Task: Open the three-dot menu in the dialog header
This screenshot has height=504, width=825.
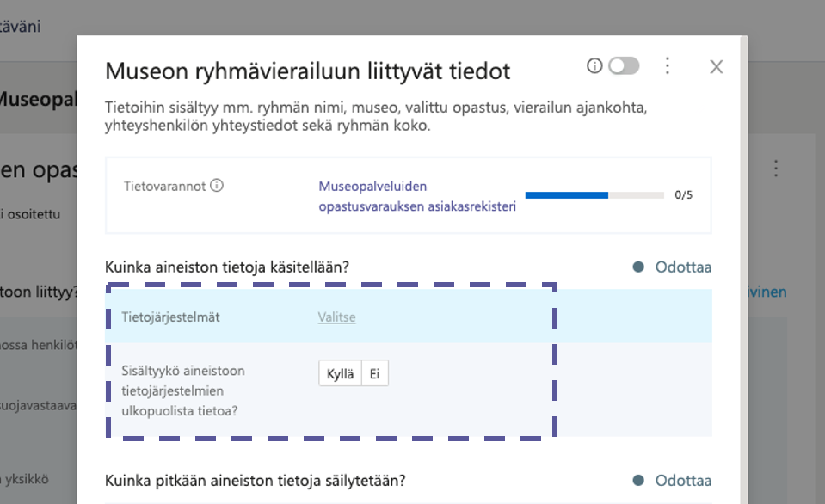Action: tap(668, 65)
